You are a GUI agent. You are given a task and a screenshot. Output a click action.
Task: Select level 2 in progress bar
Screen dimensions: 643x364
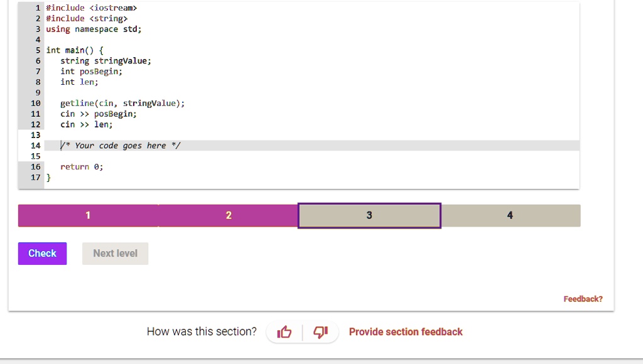coord(229,215)
